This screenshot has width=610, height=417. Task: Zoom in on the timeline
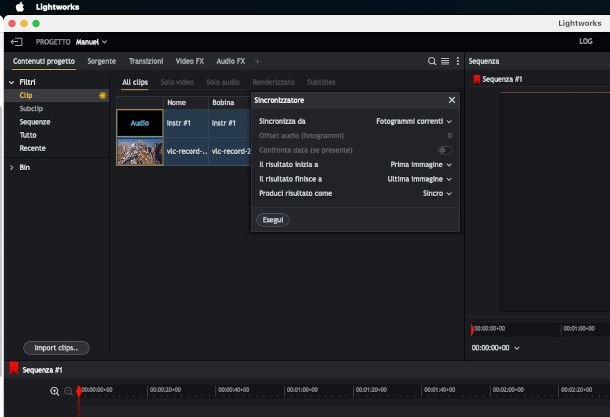point(54,391)
